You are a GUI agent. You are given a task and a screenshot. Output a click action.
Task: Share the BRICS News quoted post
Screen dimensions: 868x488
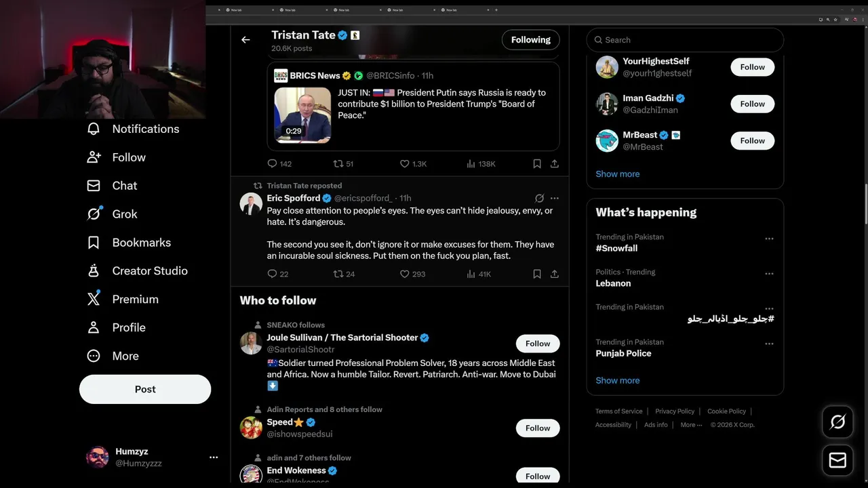pos(554,164)
